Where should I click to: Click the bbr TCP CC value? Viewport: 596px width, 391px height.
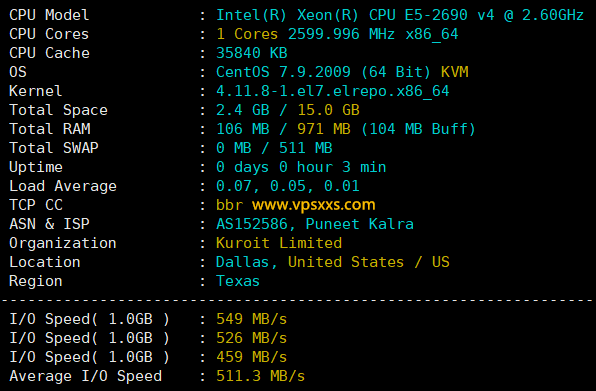pyautogui.click(x=229, y=205)
